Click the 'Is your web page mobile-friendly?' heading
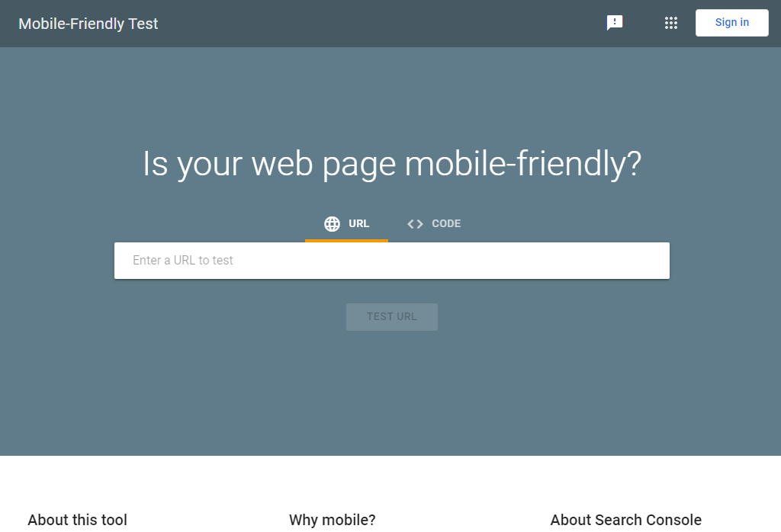 click(x=392, y=163)
